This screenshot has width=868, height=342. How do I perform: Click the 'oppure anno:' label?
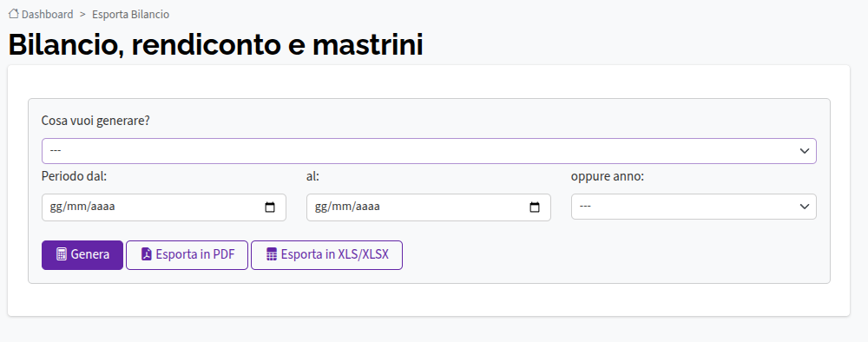608,176
